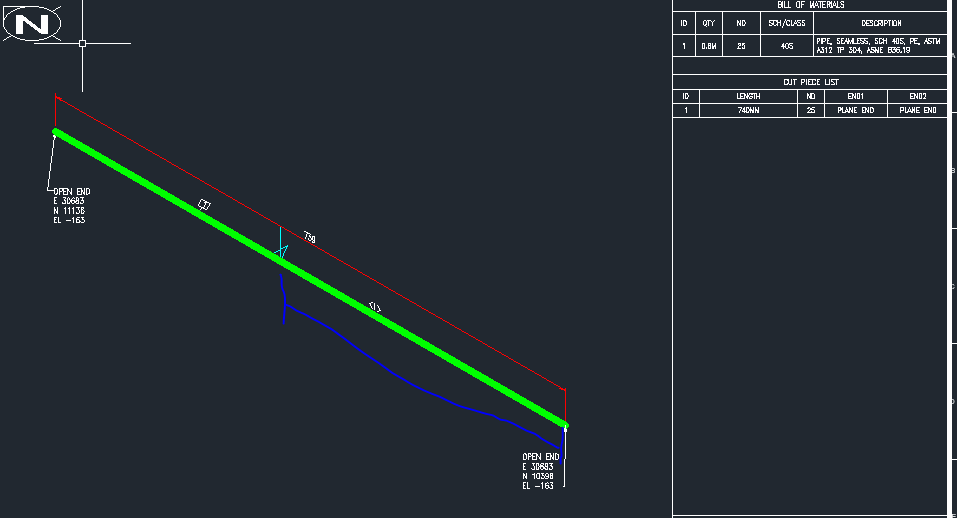Click the <1> piece tag on the pipe
Screen dimensions: 957x518
tap(375, 308)
